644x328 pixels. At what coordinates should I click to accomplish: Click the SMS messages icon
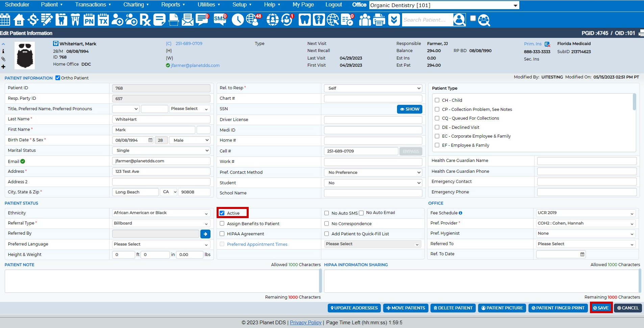[220, 20]
